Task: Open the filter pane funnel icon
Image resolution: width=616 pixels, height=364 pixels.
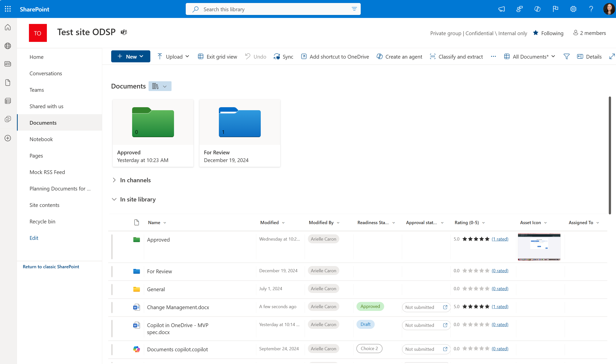Action: [x=566, y=57]
